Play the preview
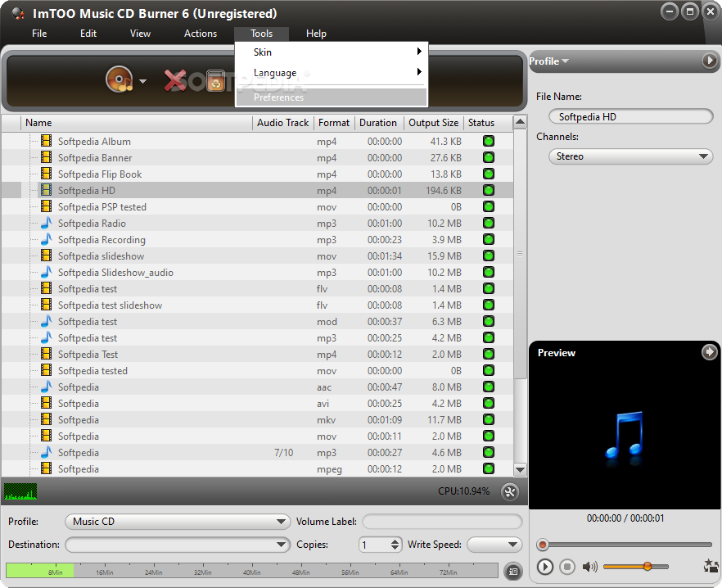The width and height of the screenshot is (722, 588). [x=544, y=567]
